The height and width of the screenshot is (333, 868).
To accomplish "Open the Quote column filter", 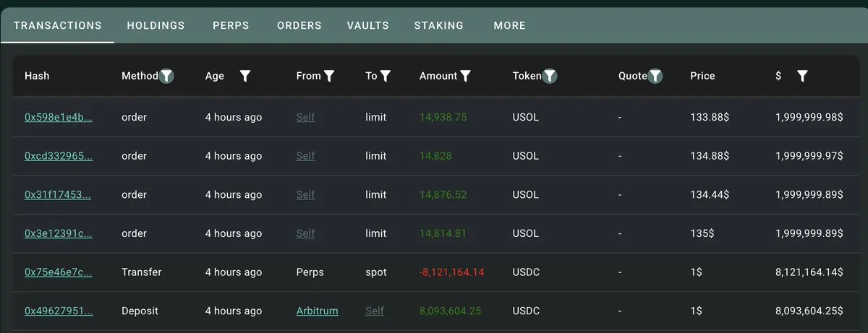I will point(655,76).
